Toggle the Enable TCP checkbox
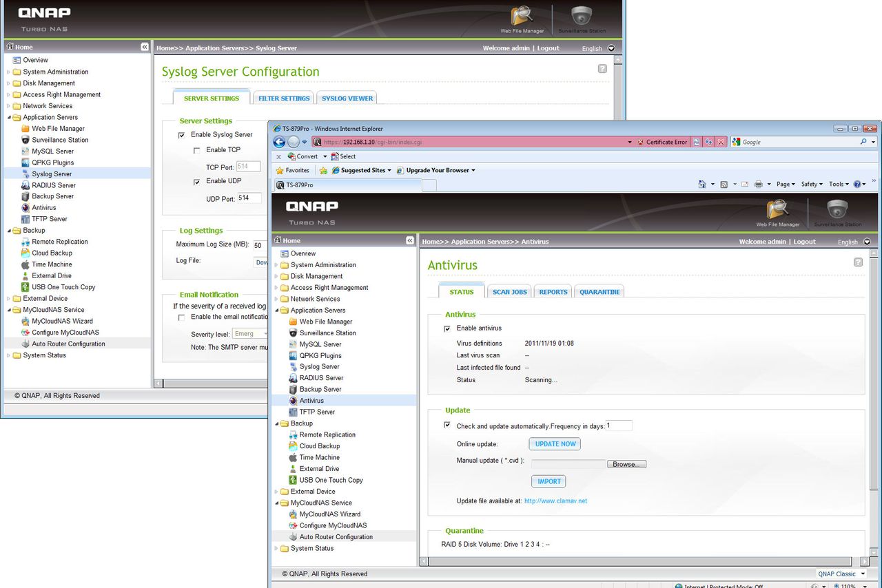882x588 pixels. 197,150
